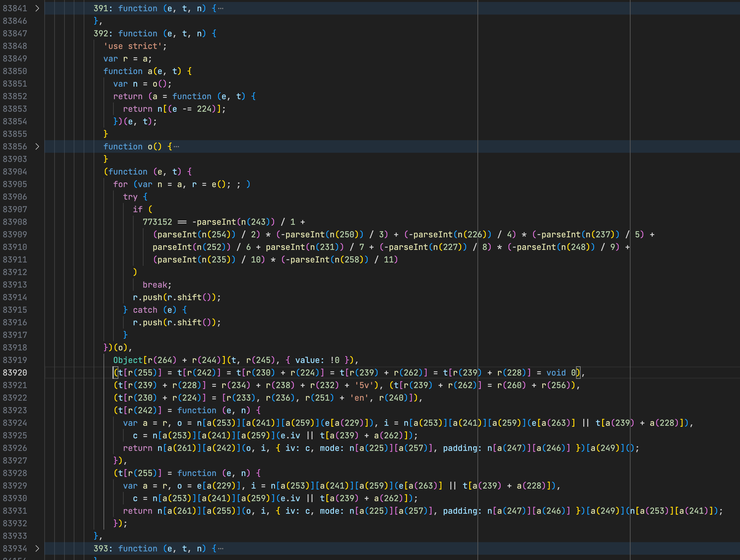This screenshot has height=560, width=740.
Task: Click the number 773152 in the if condition
Action: [157, 222]
